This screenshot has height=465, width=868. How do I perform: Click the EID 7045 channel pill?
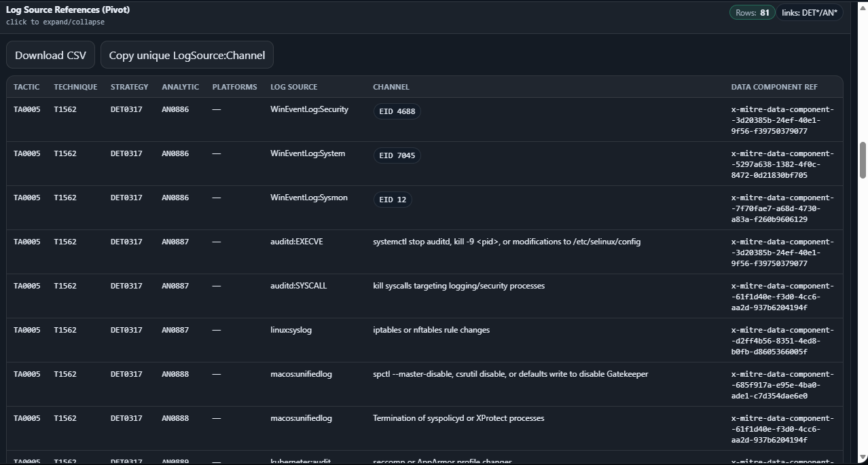pyautogui.click(x=397, y=155)
